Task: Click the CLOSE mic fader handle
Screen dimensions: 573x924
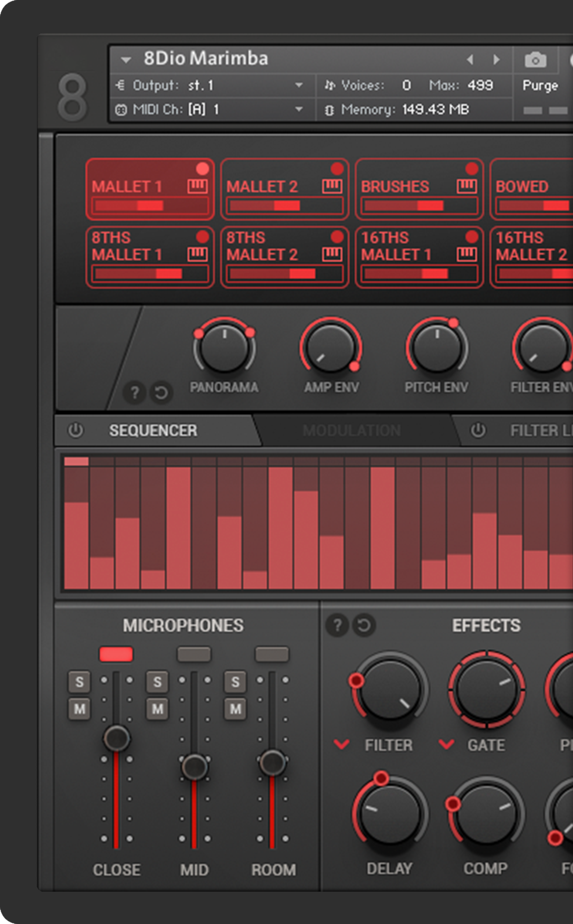Action: coord(116,738)
